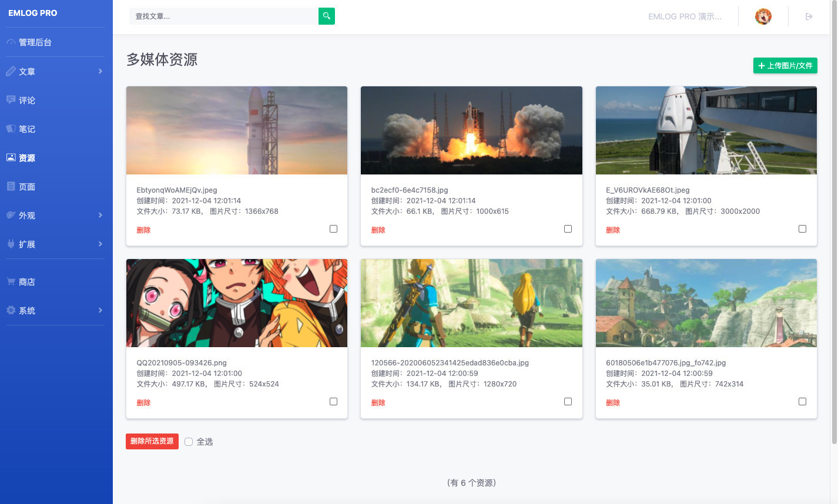Delete EbtyonqWoAMEjQv.jpeg via 删除 link

pyautogui.click(x=143, y=230)
